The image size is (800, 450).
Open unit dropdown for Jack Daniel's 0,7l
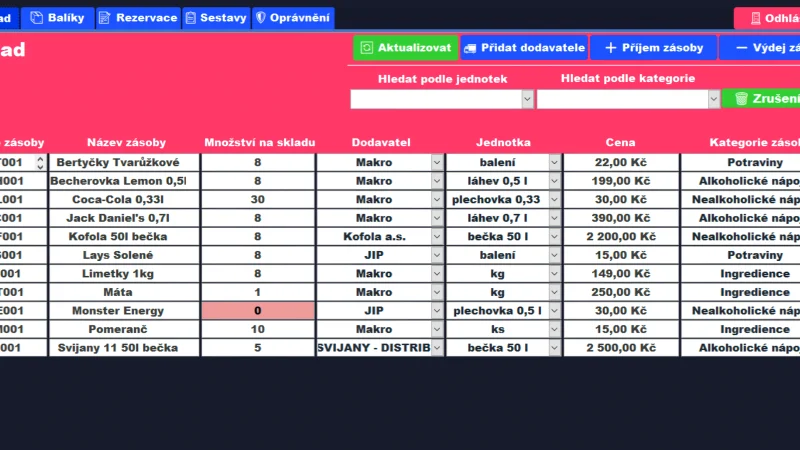(x=555, y=218)
